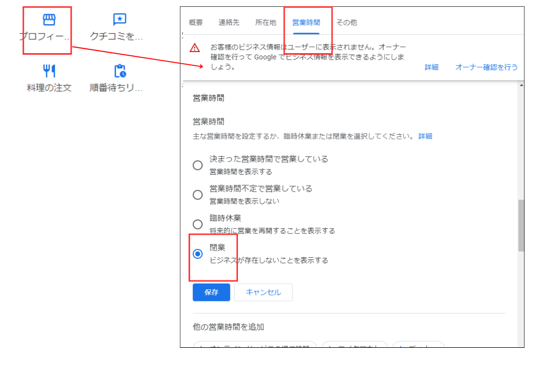Switch to the 概要 tab
This screenshot has height=392, width=539.
tap(196, 22)
